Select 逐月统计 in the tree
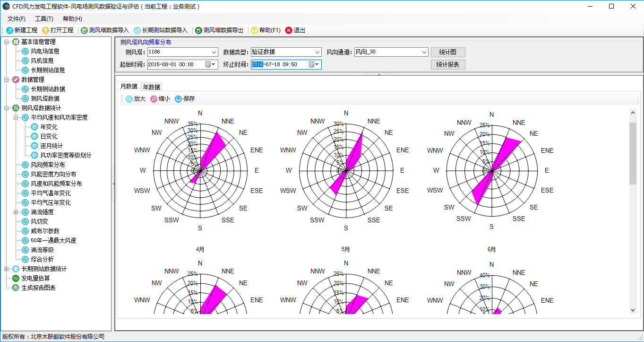The image size is (644, 342). click(x=52, y=146)
